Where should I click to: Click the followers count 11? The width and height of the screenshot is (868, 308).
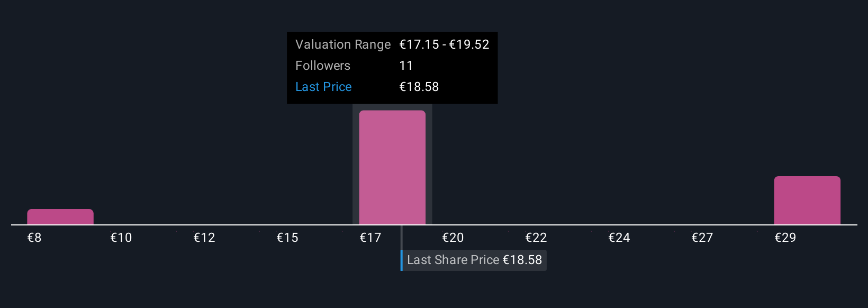(x=406, y=66)
